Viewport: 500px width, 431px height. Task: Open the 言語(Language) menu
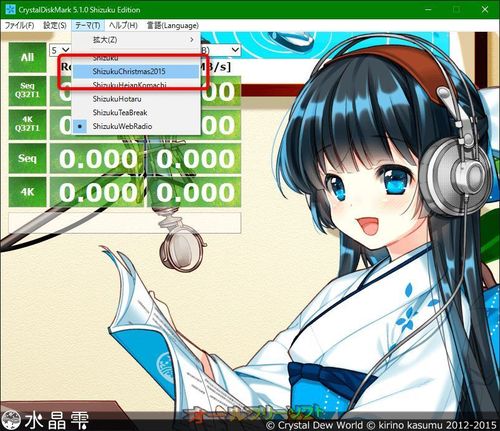tap(173, 25)
